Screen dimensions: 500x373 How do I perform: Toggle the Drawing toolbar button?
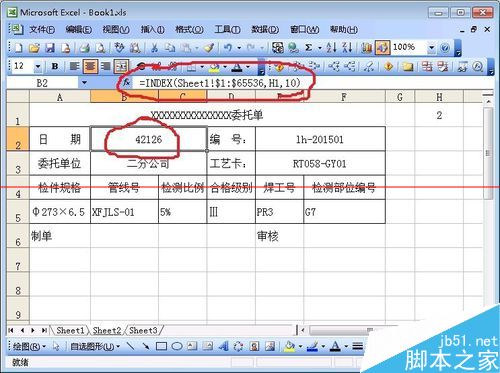click(x=382, y=48)
